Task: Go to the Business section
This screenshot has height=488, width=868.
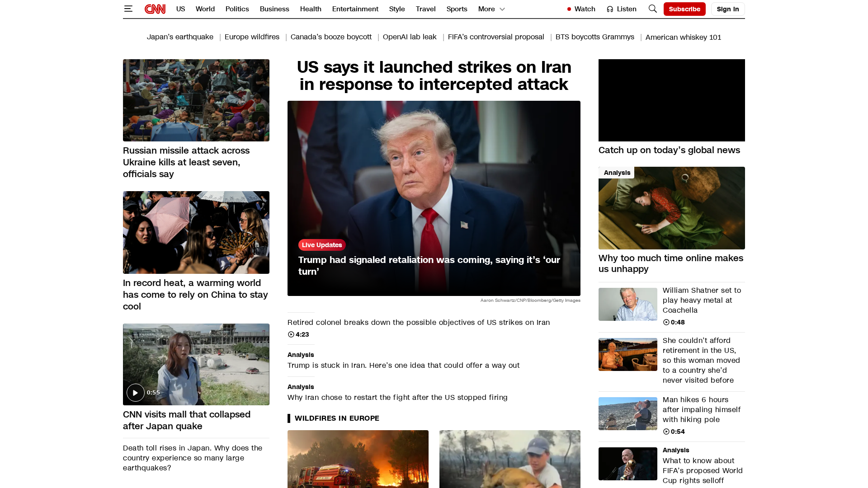Action: (x=274, y=9)
